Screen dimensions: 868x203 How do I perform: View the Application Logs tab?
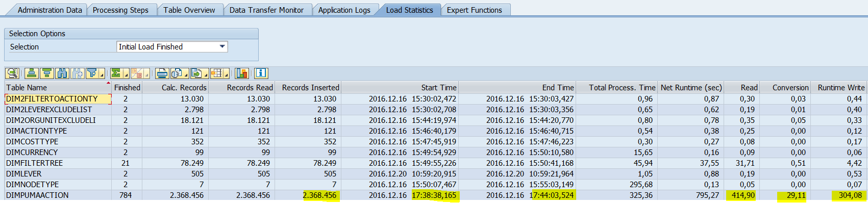click(344, 10)
